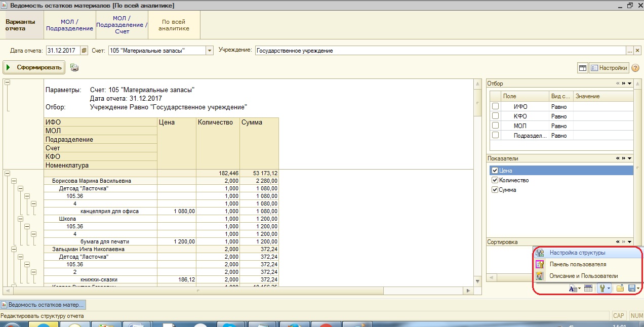Screen dimensions: 644x327
Task: Uncheck the Цена indicator checkbox
Action: pos(495,171)
